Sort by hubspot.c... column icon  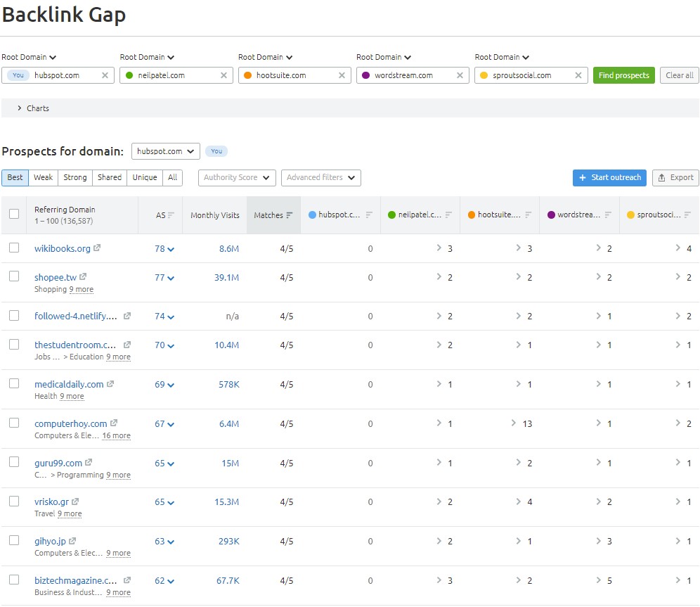[x=369, y=215]
